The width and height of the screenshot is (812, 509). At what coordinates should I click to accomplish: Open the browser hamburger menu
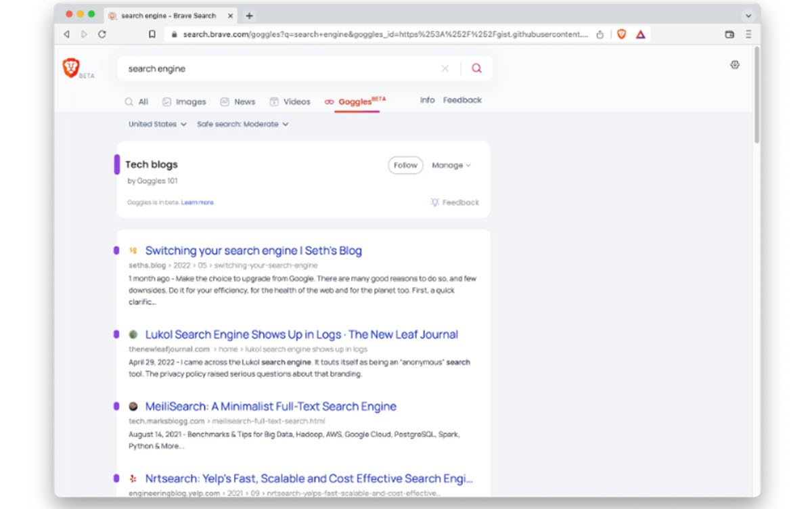(748, 34)
